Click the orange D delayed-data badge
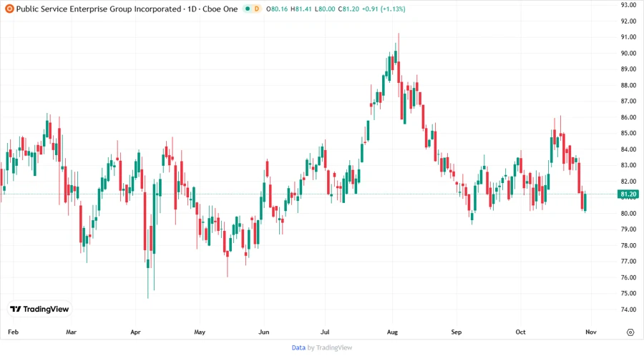The width and height of the screenshot is (644, 356). pyautogui.click(x=257, y=9)
